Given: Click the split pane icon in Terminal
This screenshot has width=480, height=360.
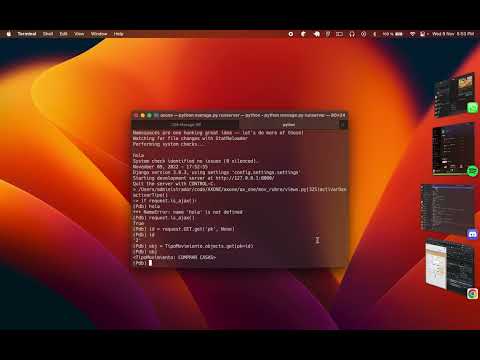Looking at the screenshot, I should 343,125.
